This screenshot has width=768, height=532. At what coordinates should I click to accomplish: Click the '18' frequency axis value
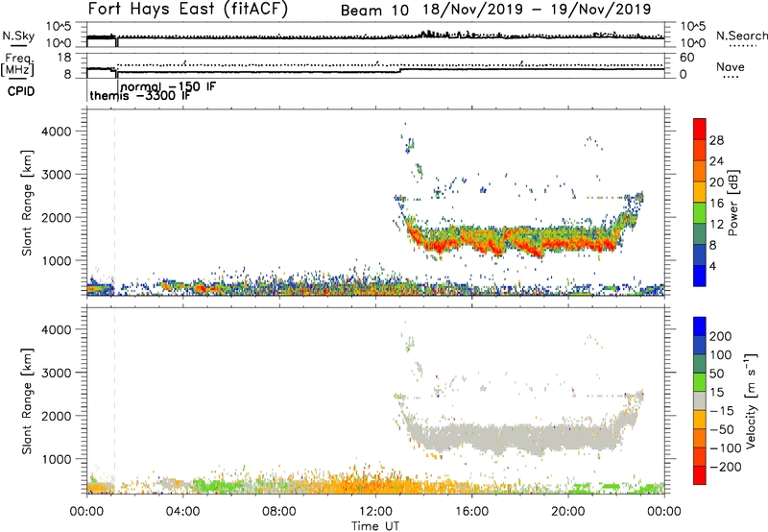(x=64, y=58)
